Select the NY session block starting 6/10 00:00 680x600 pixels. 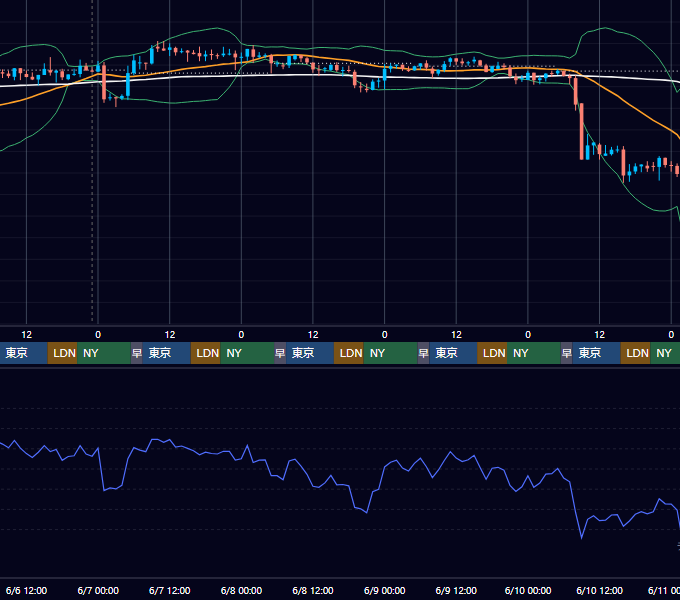coord(533,353)
